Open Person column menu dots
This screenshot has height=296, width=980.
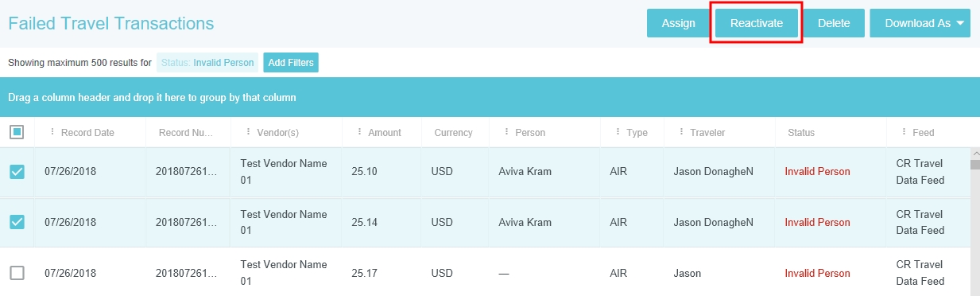[507, 132]
